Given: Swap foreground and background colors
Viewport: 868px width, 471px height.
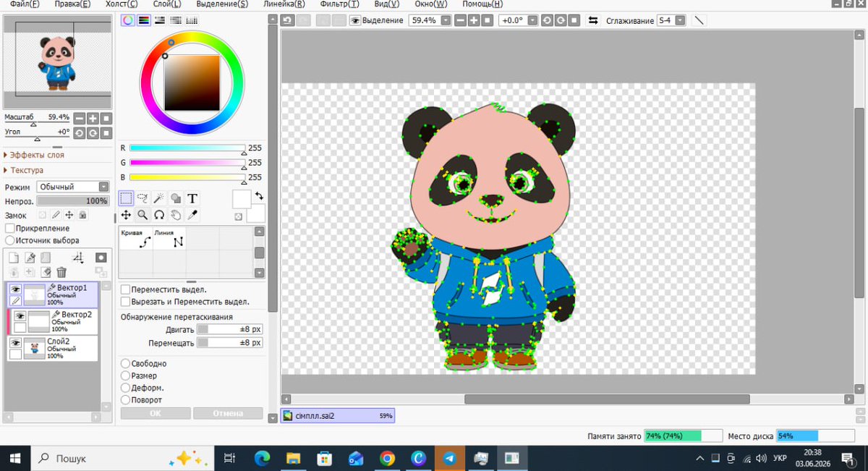Looking at the screenshot, I should pyautogui.click(x=259, y=196).
